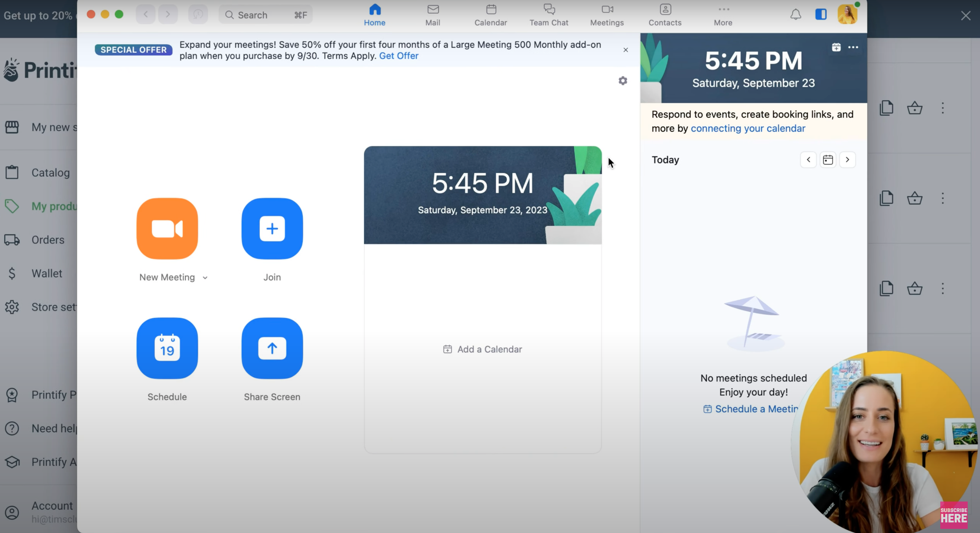The image size is (980, 533).
Task: Click the Printify star badge icon
Action: click(12, 395)
